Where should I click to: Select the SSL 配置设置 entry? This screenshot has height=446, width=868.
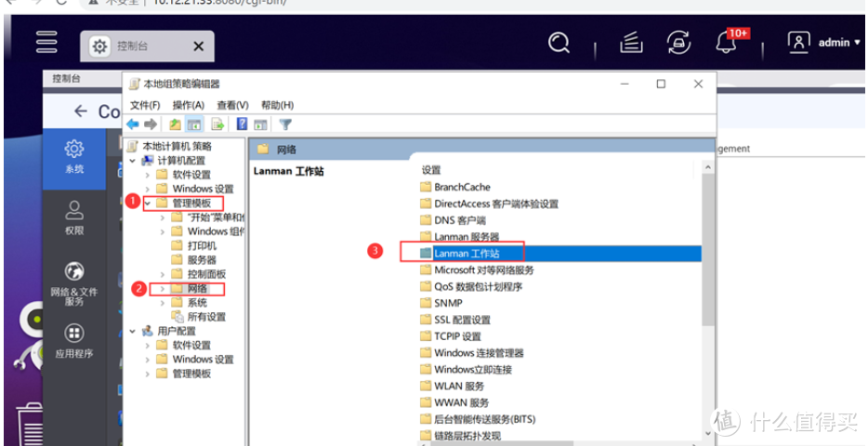pyautogui.click(x=455, y=320)
